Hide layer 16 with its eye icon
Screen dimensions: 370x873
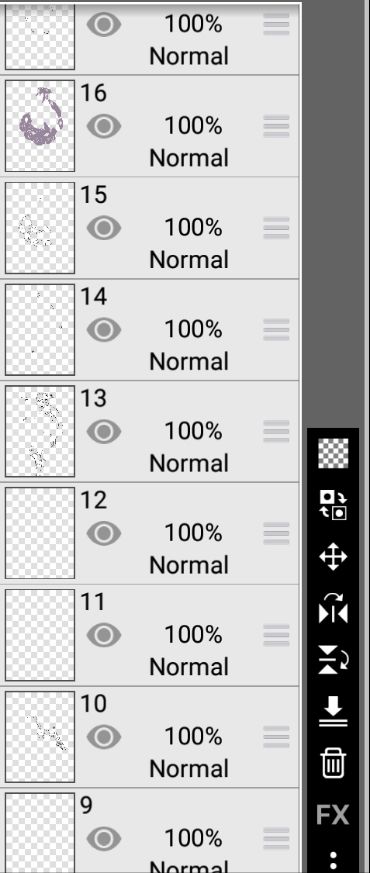pyautogui.click(x=103, y=126)
